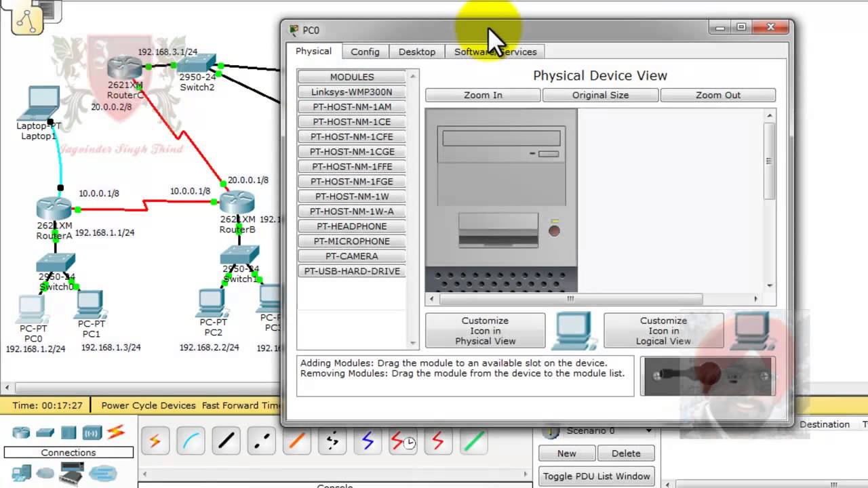The width and height of the screenshot is (868, 488).
Task: Click Customize Icon in Physical View
Action: click(x=485, y=331)
